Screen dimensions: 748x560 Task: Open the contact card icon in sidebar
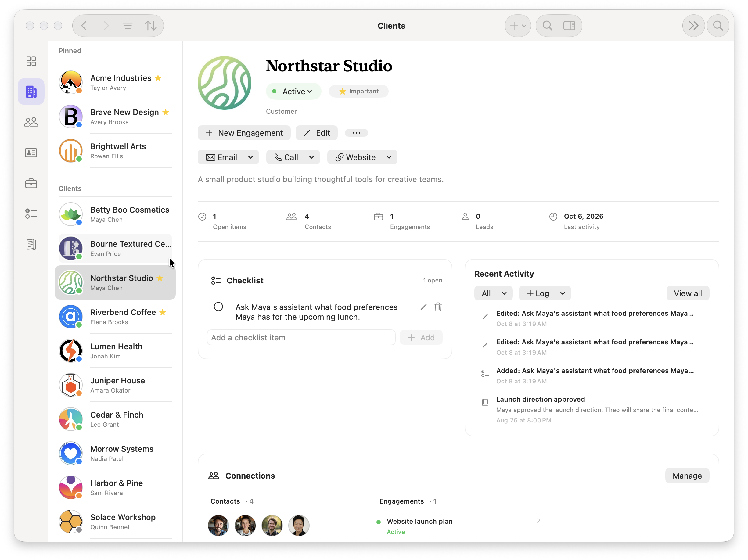(31, 153)
